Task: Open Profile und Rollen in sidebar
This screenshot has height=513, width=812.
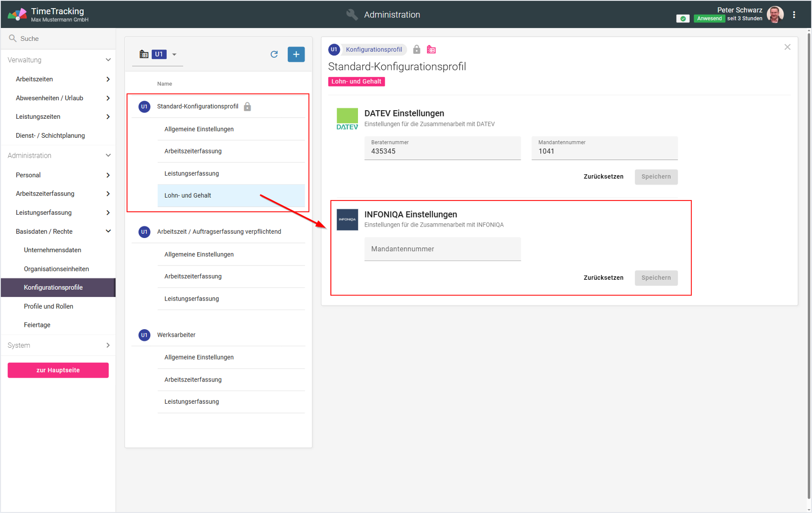Action: (x=48, y=306)
